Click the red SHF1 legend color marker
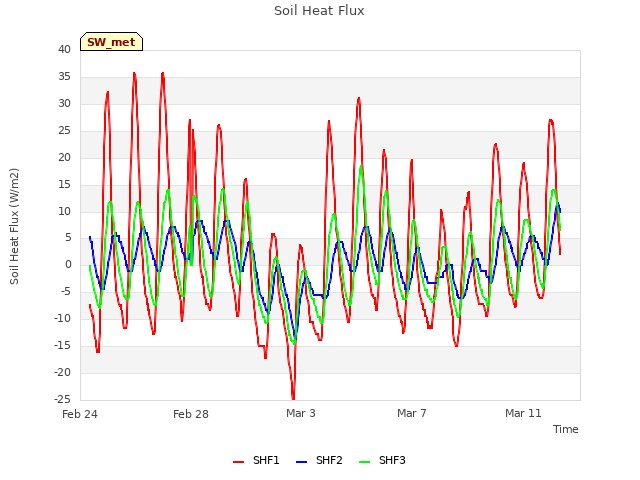The image size is (640, 480). click(238, 462)
